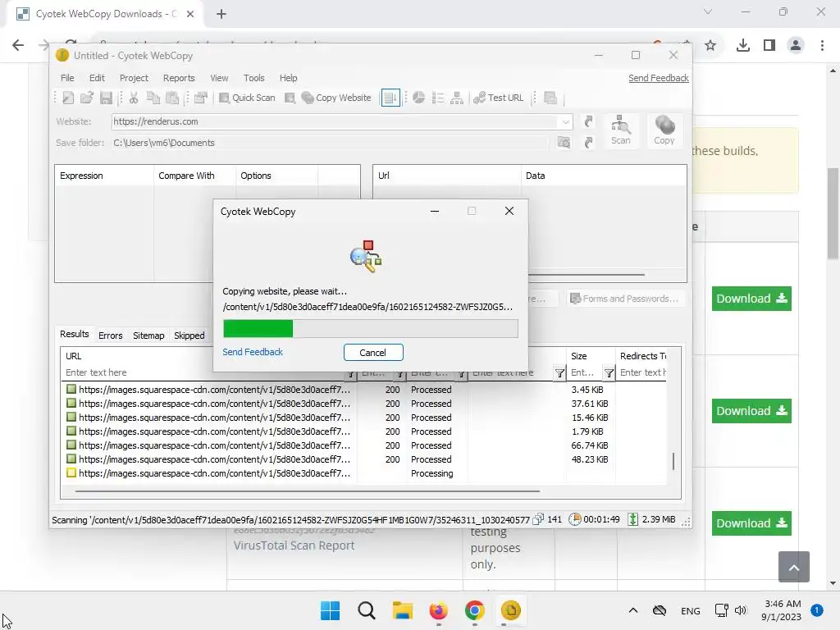Click the Open project folder icon
This screenshot has width=840, height=630.
click(87, 98)
